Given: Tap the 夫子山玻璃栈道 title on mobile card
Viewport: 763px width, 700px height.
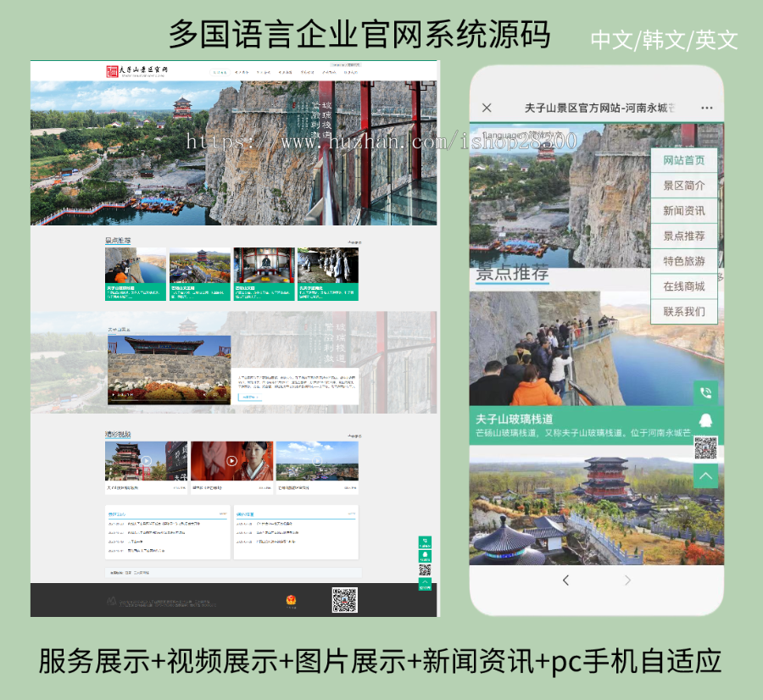Looking at the screenshot, I should click(x=514, y=419).
